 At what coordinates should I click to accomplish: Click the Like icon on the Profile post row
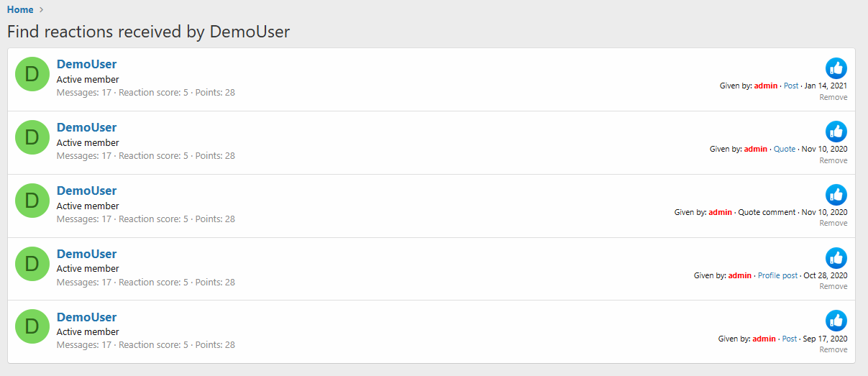click(x=836, y=258)
